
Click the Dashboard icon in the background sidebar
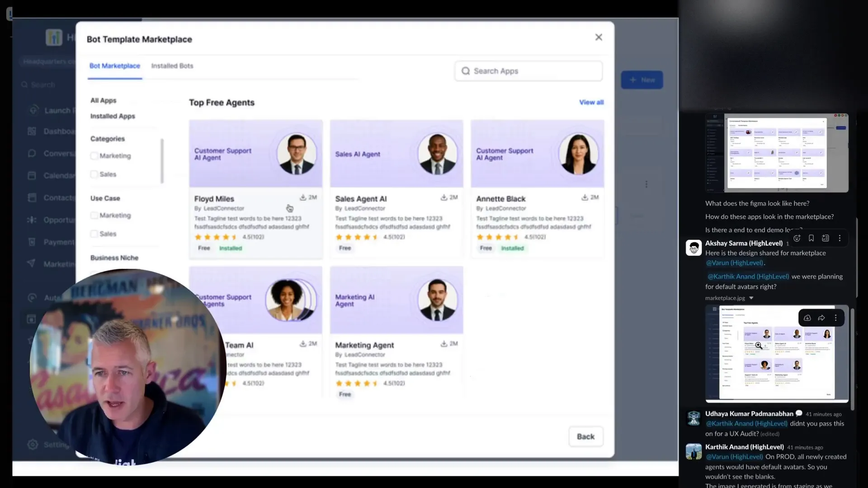(x=32, y=131)
